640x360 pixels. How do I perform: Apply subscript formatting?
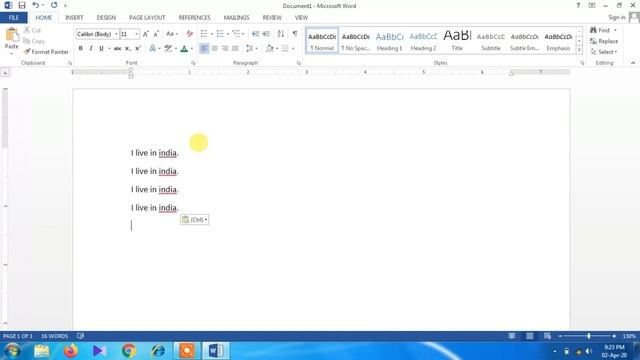(x=128, y=49)
